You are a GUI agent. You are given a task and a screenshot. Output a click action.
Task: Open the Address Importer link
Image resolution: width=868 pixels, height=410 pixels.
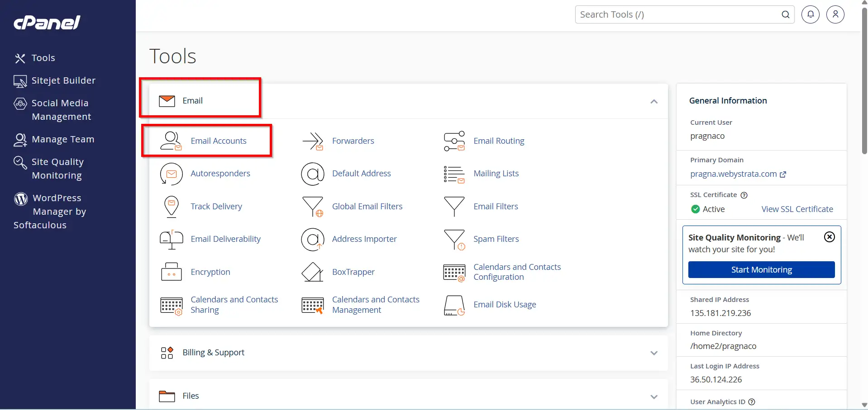pos(364,239)
